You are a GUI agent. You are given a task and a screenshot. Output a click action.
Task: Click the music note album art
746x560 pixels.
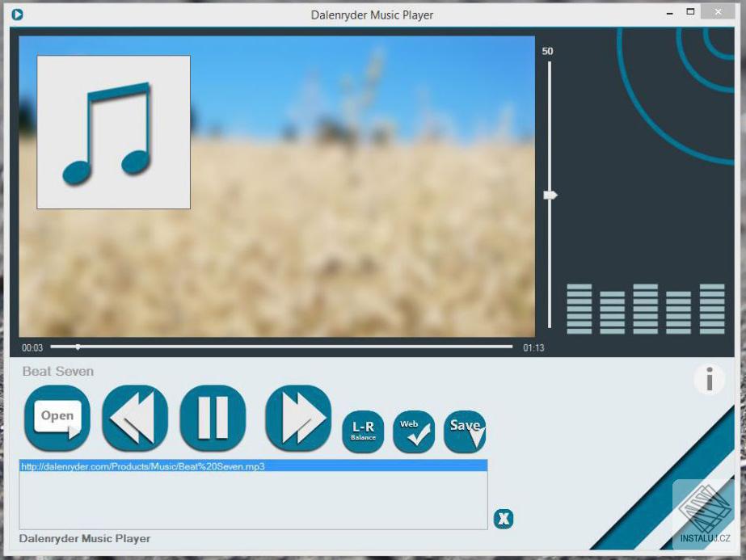coord(112,131)
